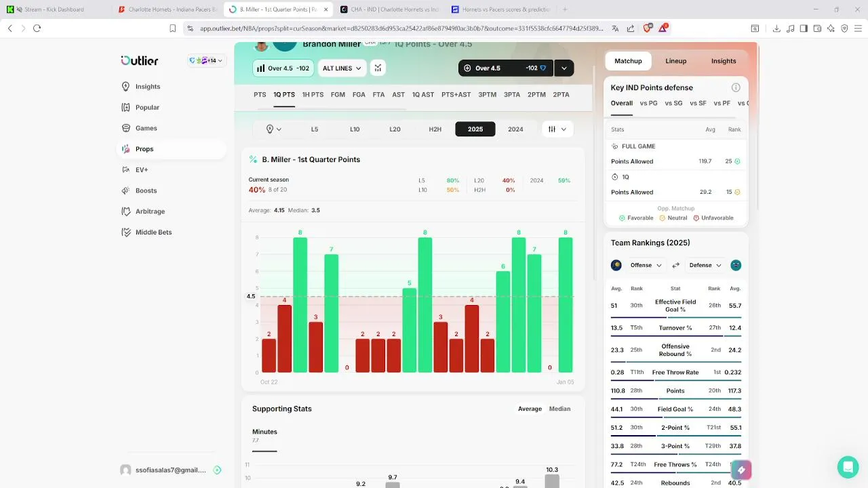Click the bookmark icon in address bar

pyautogui.click(x=172, y=28)
